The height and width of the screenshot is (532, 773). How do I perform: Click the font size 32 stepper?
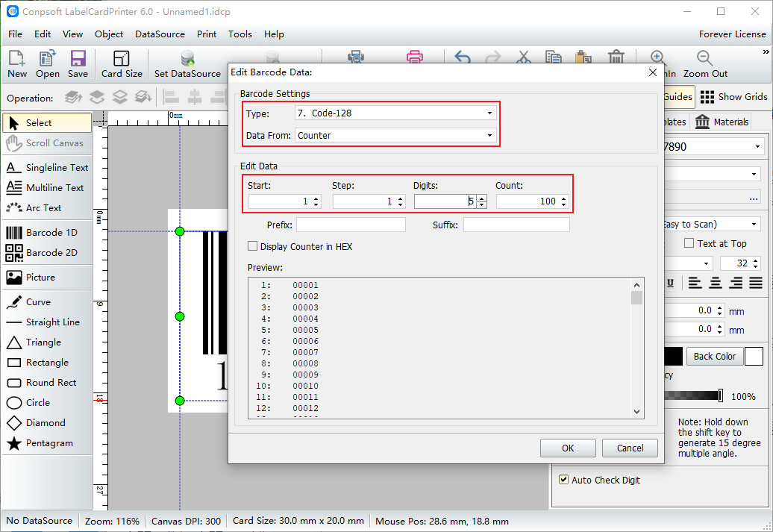point(755,263)
